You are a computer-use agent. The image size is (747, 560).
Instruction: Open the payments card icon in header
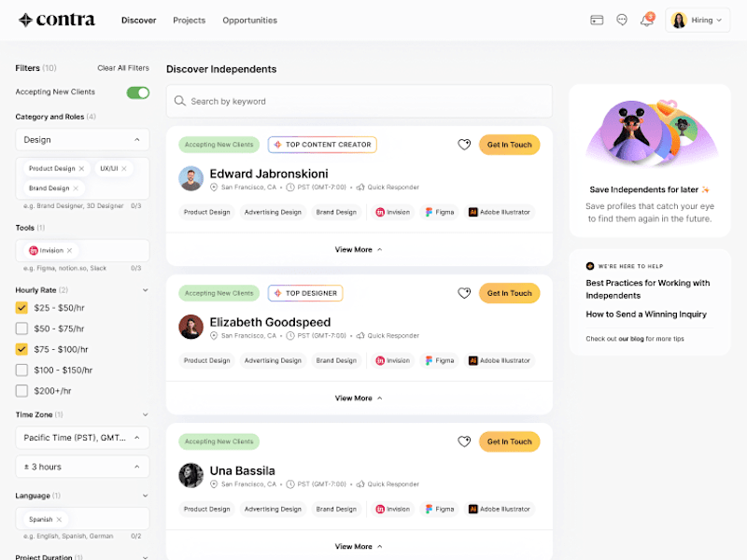pos(597,20)
